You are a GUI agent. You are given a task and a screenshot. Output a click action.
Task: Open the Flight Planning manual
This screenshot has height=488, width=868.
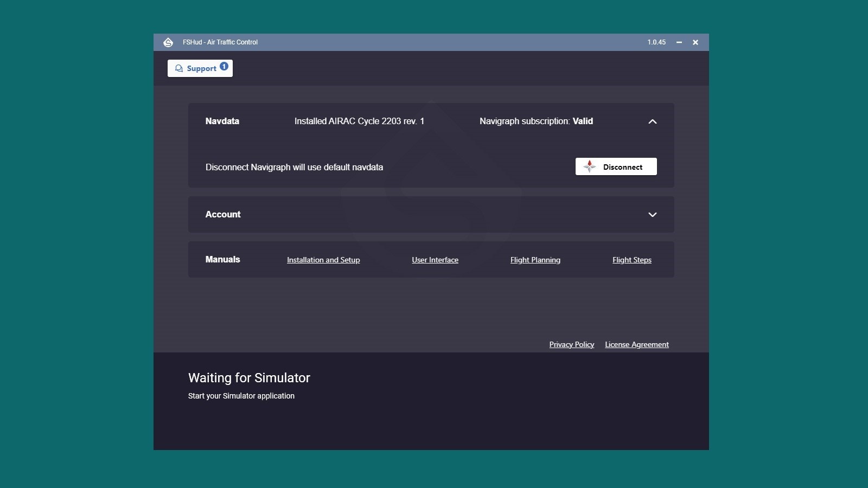535,260
